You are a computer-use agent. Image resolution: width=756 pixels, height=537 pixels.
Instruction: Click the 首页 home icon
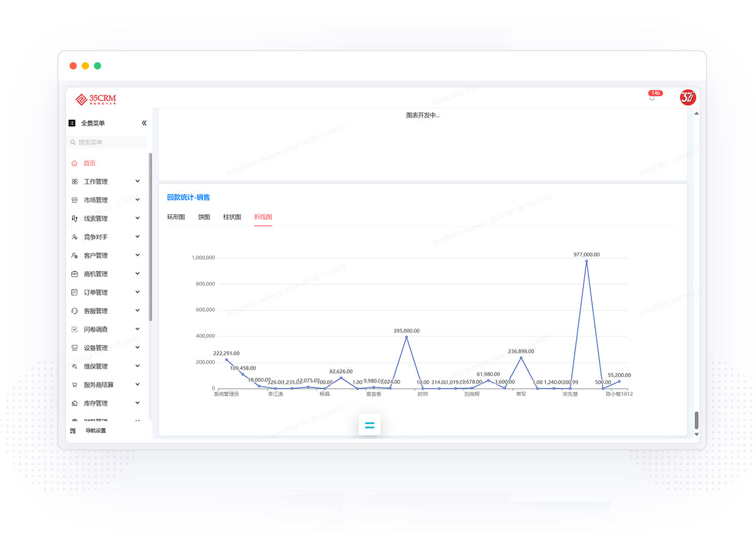click(x=74, y=163)
